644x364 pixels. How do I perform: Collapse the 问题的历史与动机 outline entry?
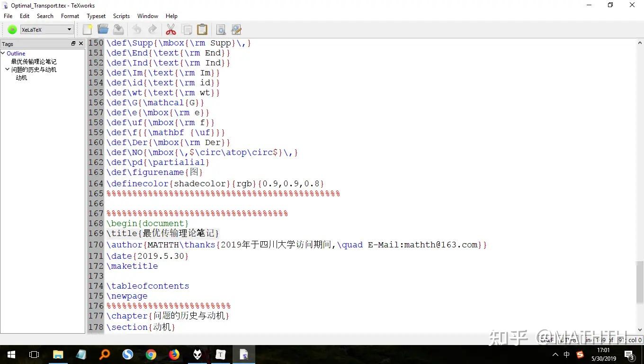[x=8, y=69]
